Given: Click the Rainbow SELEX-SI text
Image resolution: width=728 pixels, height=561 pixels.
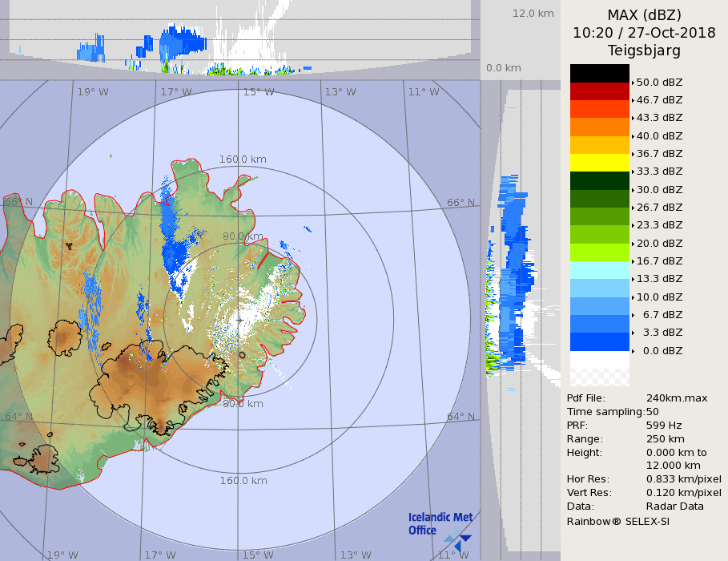Looking at the screenshot, I should click(617, 521).
